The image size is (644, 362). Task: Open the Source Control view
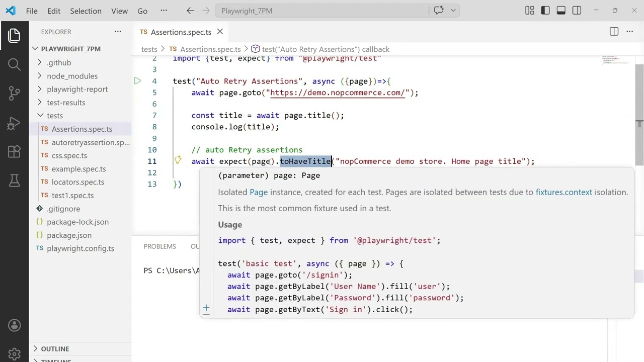pyautogui.click(x=14, y=93)
